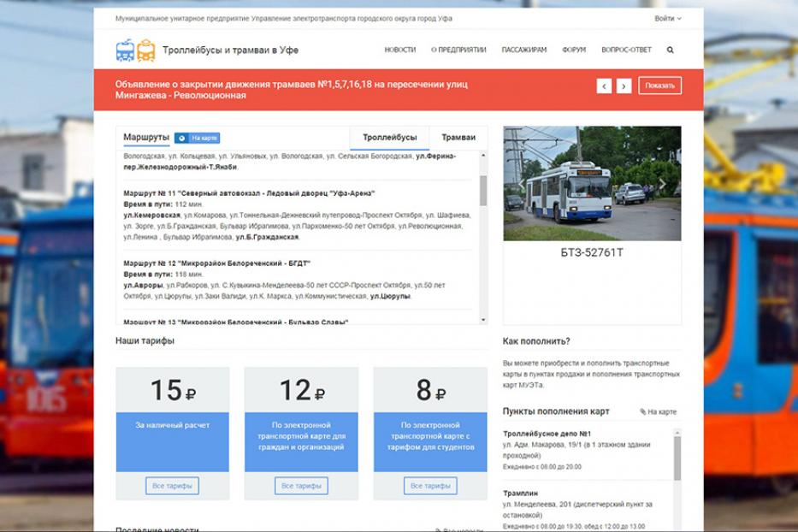Viewport: 798px width, 532px height.
Task: Go to next photo in trolleybus slider
Action: point(663,184)
